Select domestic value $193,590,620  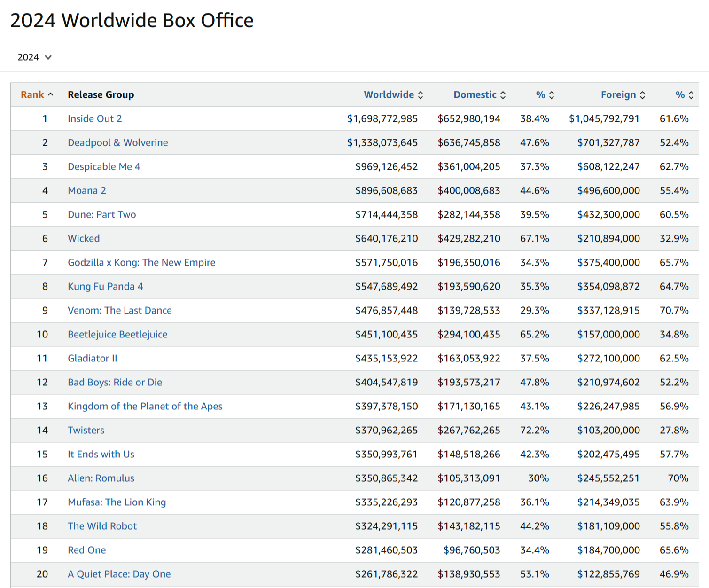point(469,286)
